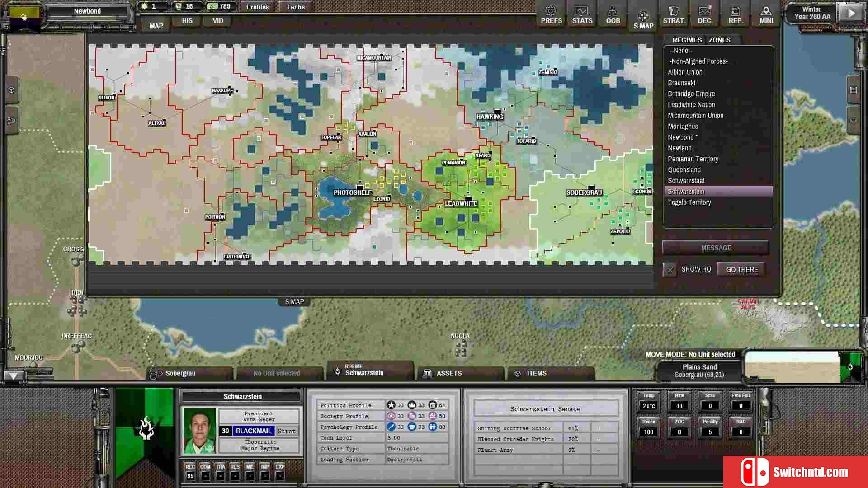Click the Politics Profile star icon

click(x=391, y=405)
